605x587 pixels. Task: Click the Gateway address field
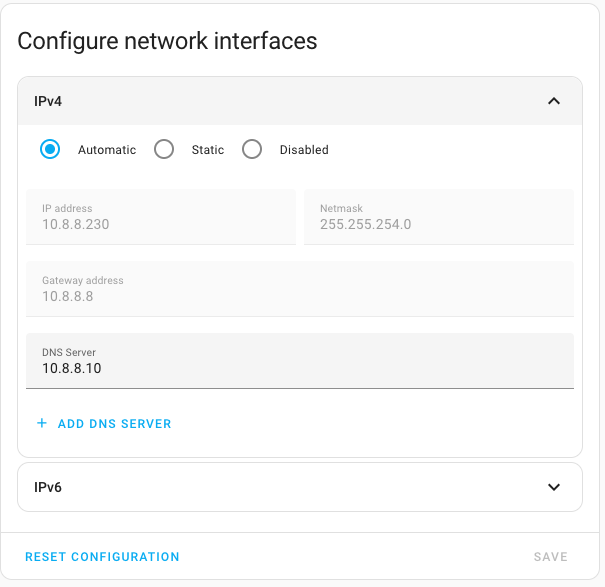pyautogui.click(x=300, y=289)
